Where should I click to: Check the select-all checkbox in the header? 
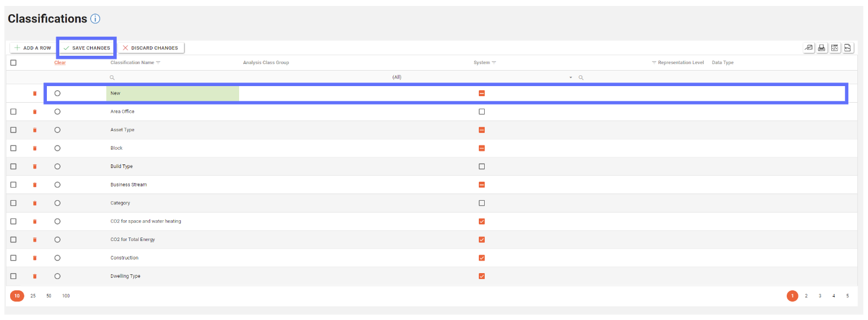pyautogui.click(x=14, y=62)
